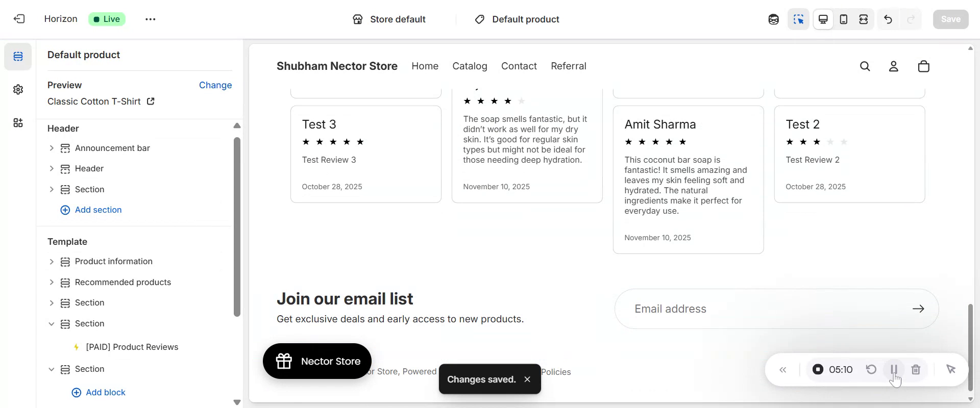
Task: Open the theme settings gear icon
Action: [x=18, y=90]
